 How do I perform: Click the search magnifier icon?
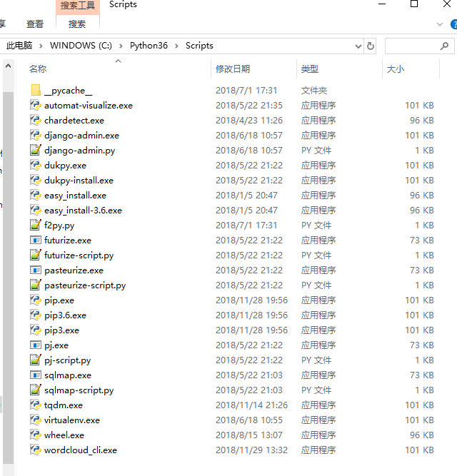coord(444,46)
